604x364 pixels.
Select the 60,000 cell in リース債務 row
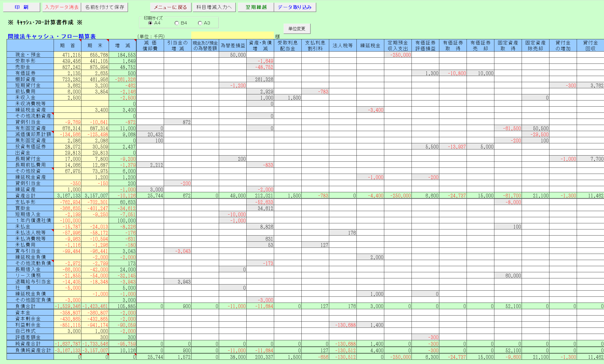click(508, 276)
